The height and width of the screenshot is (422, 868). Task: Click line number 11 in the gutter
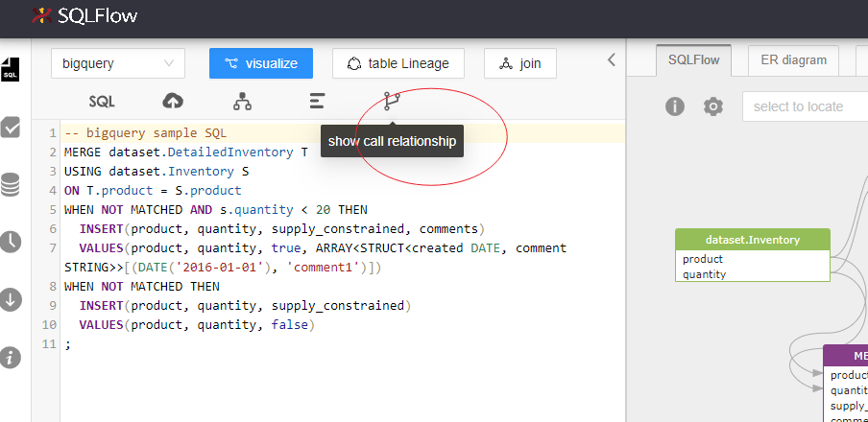tap(49, 344)
